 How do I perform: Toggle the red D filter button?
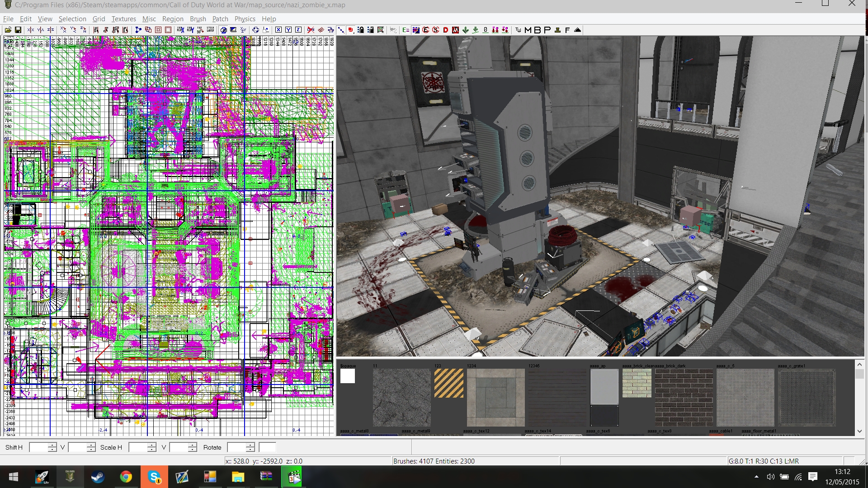446,30
